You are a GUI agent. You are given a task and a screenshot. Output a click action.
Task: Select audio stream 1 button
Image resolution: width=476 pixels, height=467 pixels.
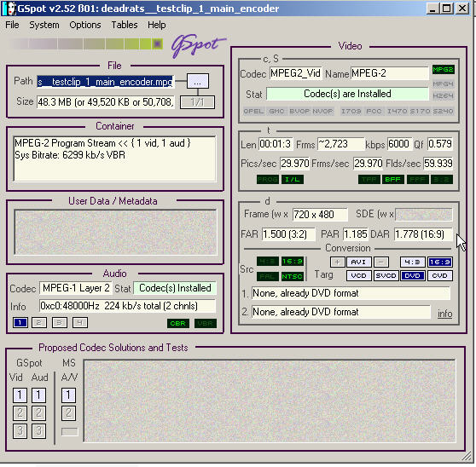tap(20, 323)
